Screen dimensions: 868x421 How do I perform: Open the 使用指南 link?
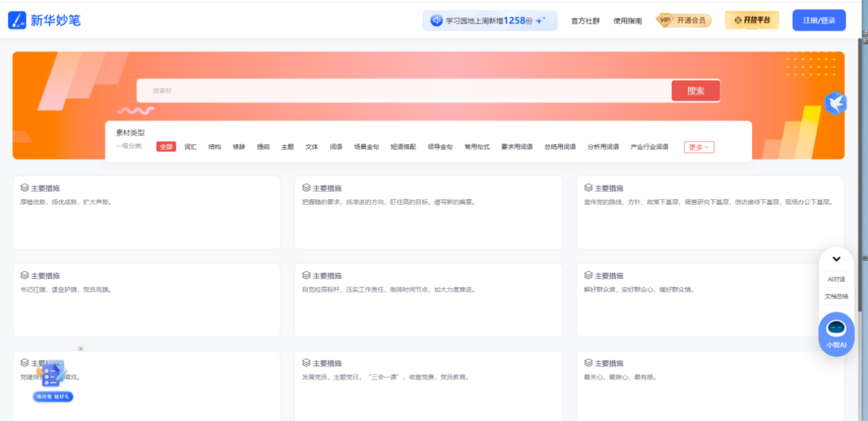tap(627, 21)
